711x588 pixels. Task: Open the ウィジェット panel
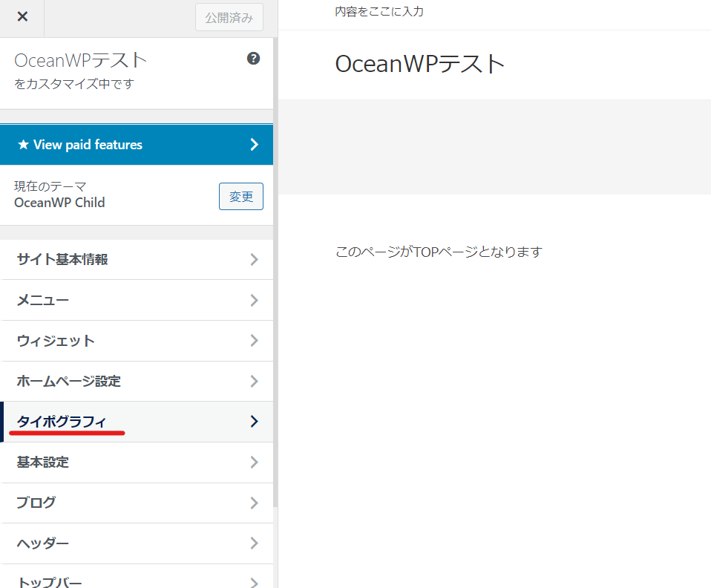coord(56,341)
